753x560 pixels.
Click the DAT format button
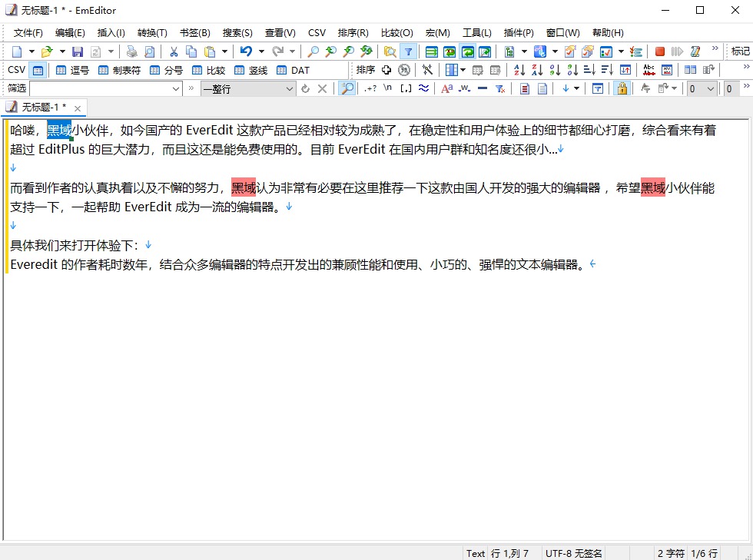tap(293, 70)
